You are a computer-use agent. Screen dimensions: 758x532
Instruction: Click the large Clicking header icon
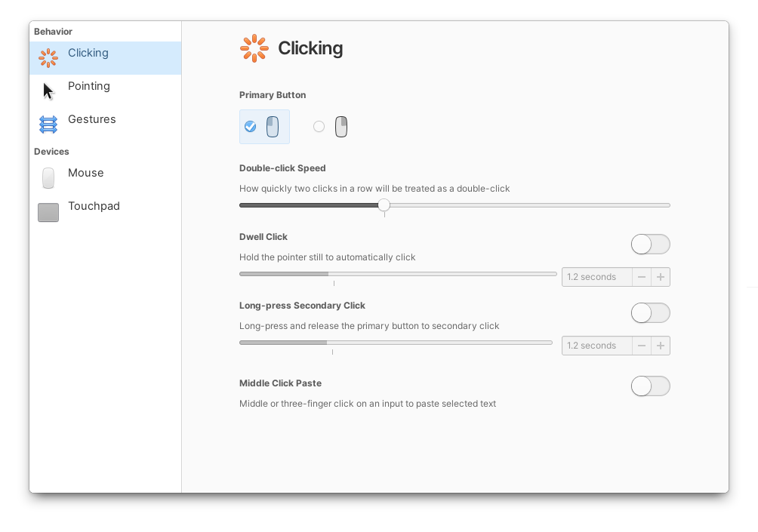[254, 48]
